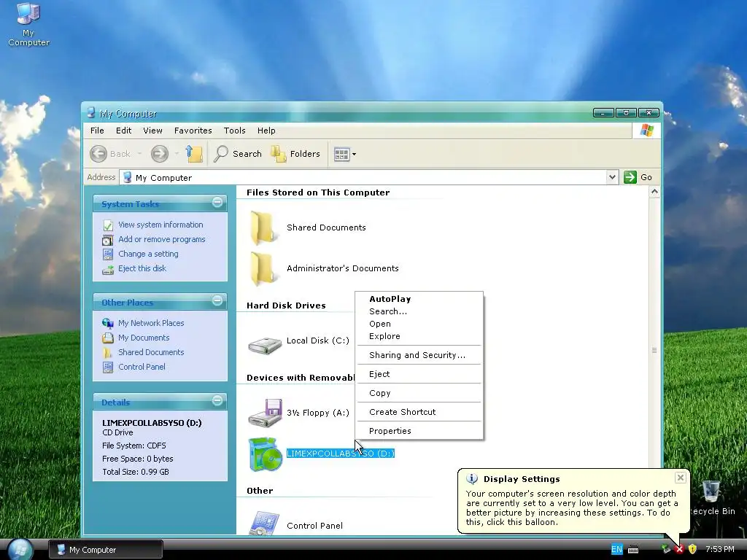Go back with the Back arrow button
This screenshot has height=560, width=747.
[110, 154]
